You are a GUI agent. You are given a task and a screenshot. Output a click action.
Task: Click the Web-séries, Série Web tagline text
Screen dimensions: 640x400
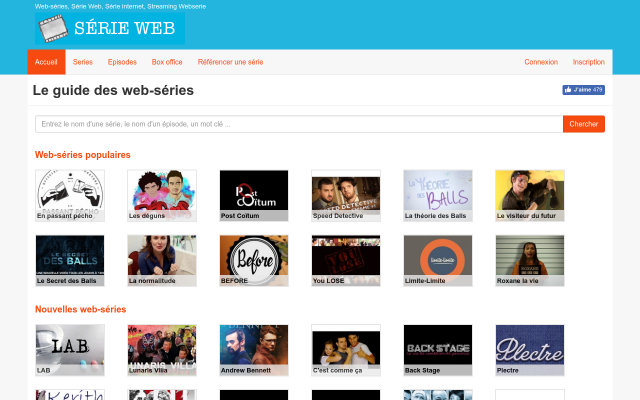point(120,7)
